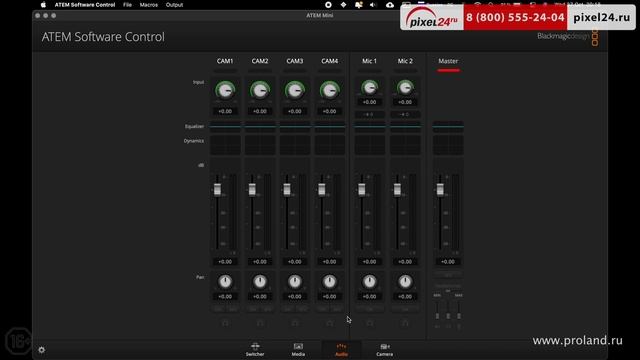Open the Mic 2 dynamics display
The width and height of the screenshot is (640, 360).
(x=405, y=145)
